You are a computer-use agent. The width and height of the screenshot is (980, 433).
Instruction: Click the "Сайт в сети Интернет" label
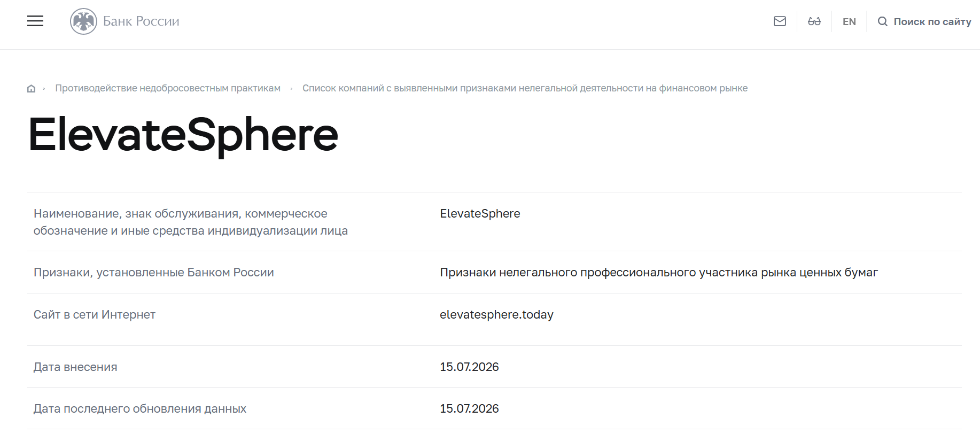coord(95,314)
